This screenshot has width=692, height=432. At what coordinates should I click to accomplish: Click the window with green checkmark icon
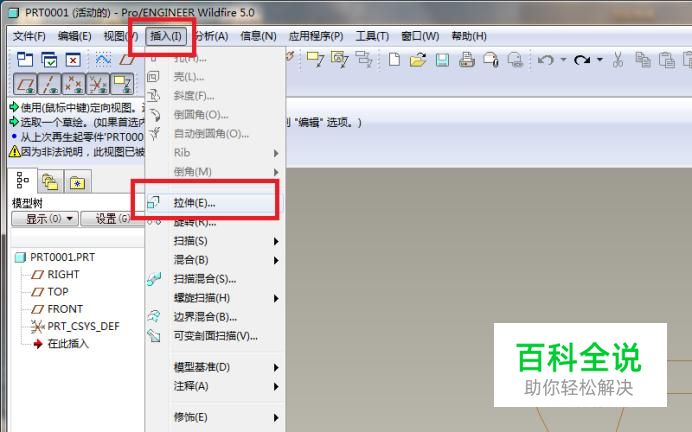pyautogui.click(x=49, y=59)
